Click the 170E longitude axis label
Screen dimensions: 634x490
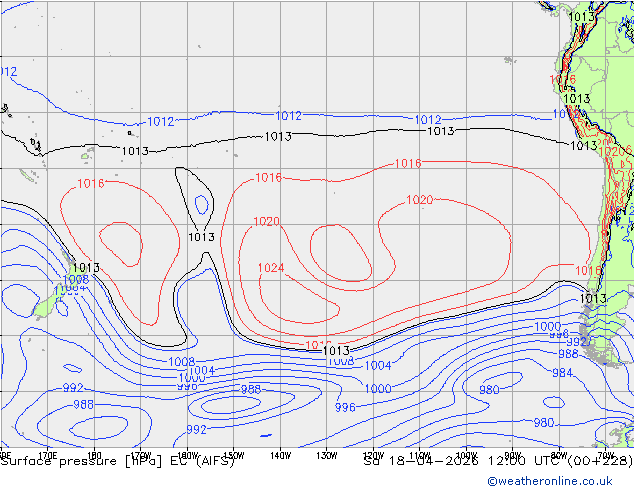48,456
